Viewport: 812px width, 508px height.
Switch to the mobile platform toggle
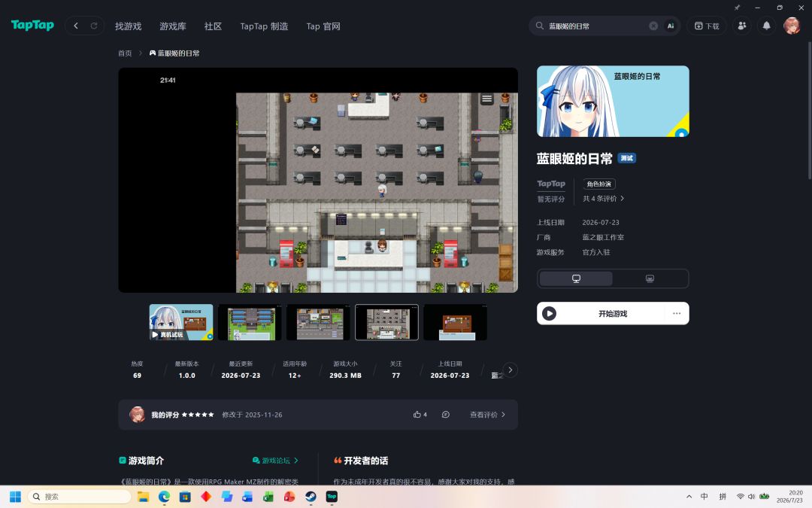[650, 279]
